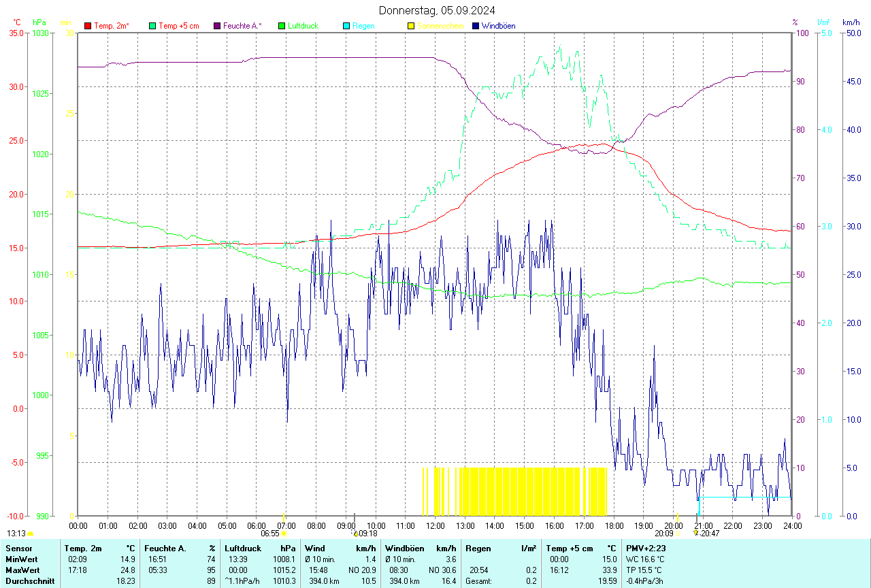
Task: Click the Gesamt: rain total label
Action: [479, 581]
